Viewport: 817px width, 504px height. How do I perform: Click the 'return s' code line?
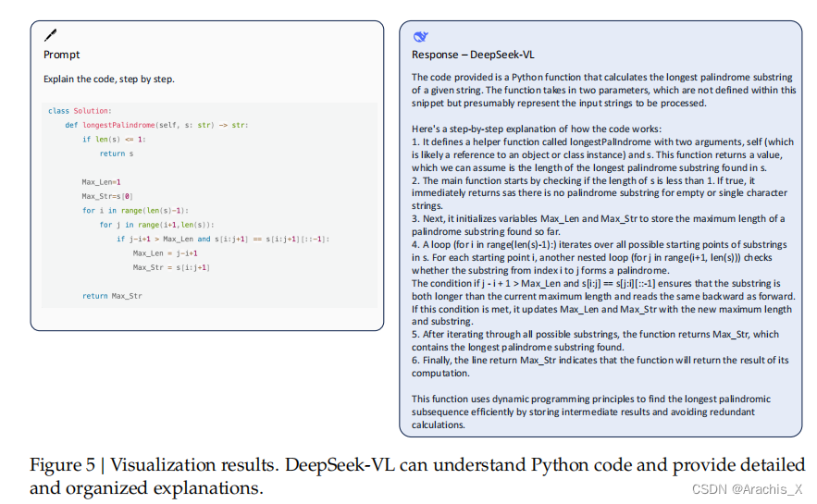(x=117, y=154)
